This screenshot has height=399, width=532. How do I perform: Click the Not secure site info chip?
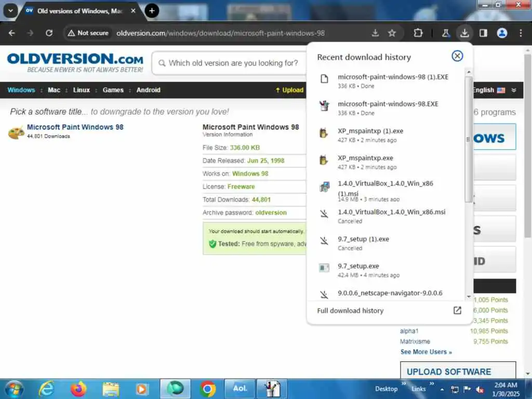tap(88, 33)
